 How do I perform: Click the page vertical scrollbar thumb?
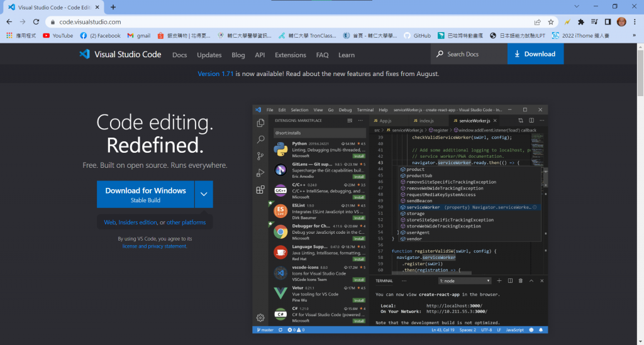[640, 74]
